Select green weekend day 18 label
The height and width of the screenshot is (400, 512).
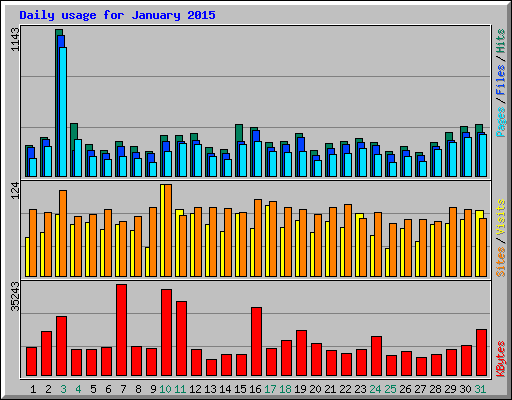[x=285, y=389]
